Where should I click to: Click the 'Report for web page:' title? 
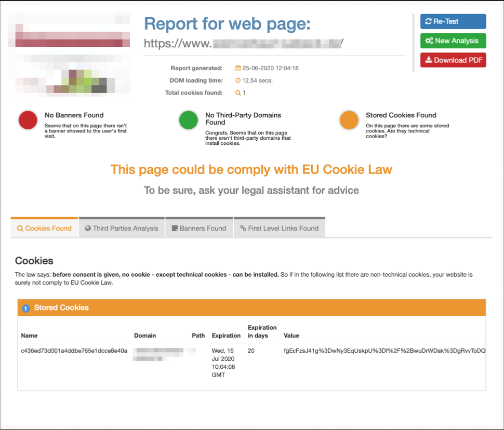point(227,24)
